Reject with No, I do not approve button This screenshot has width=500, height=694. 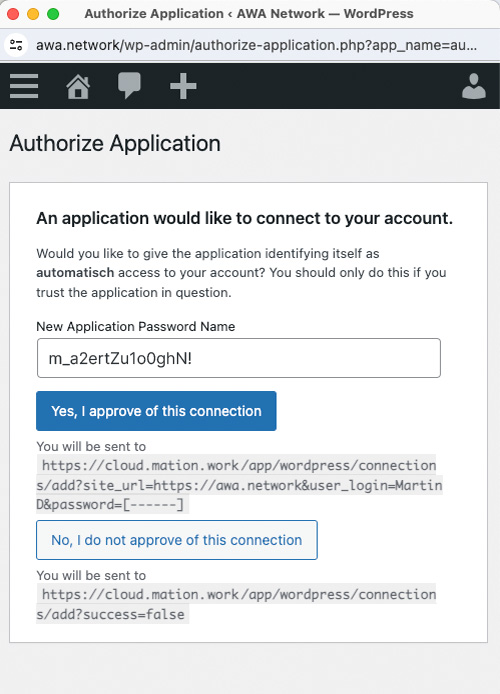[177, 540]
